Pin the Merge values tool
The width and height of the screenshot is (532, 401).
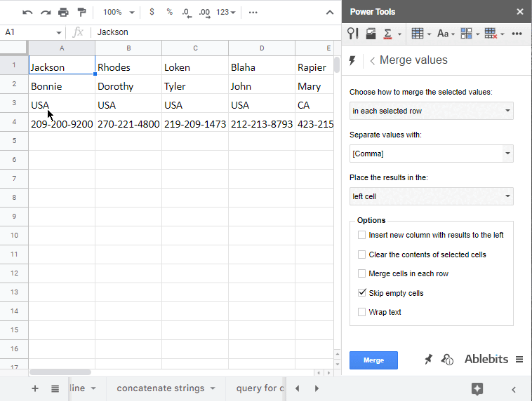[x=429, y=360]
